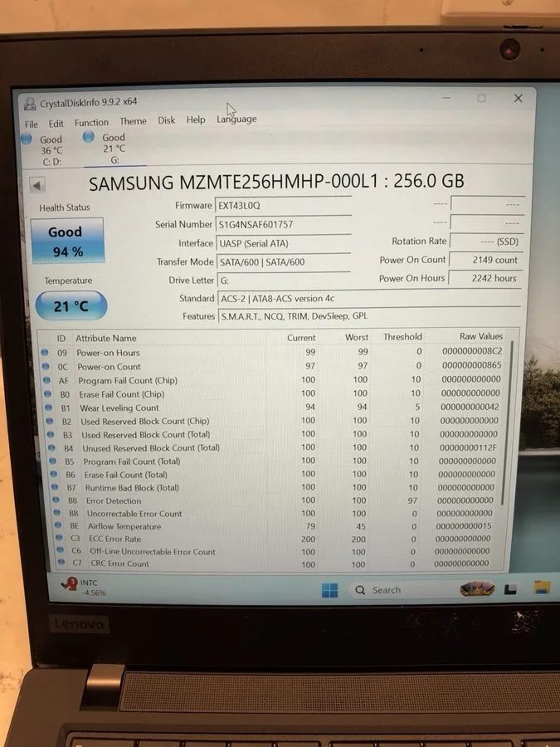
Task: Click the previous disk arrow button
Action: 37,185
